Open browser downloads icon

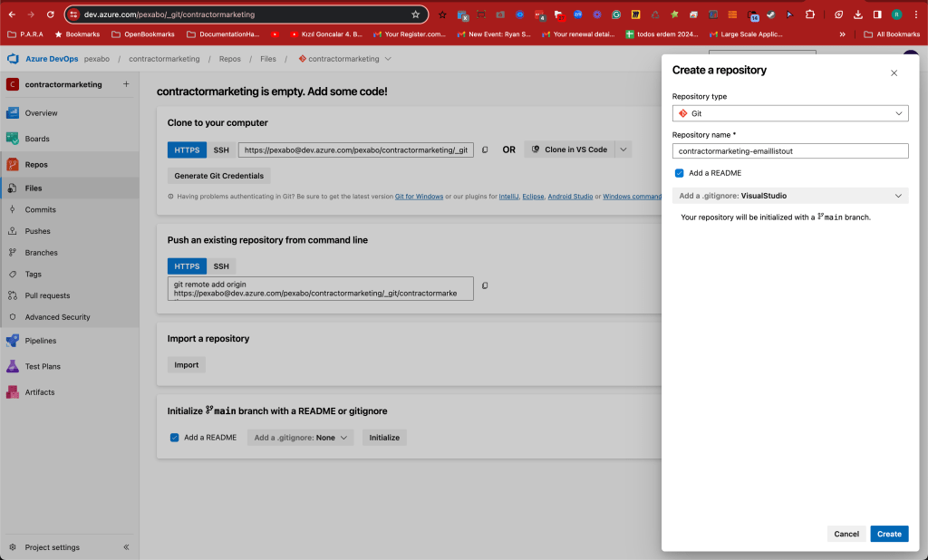click(x=857, y=14)
